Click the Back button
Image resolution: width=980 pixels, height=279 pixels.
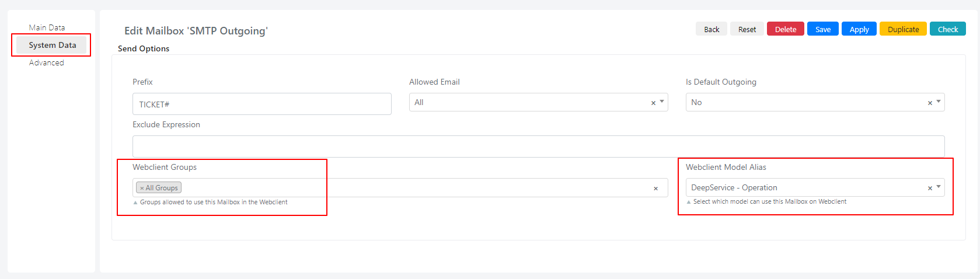712,29
